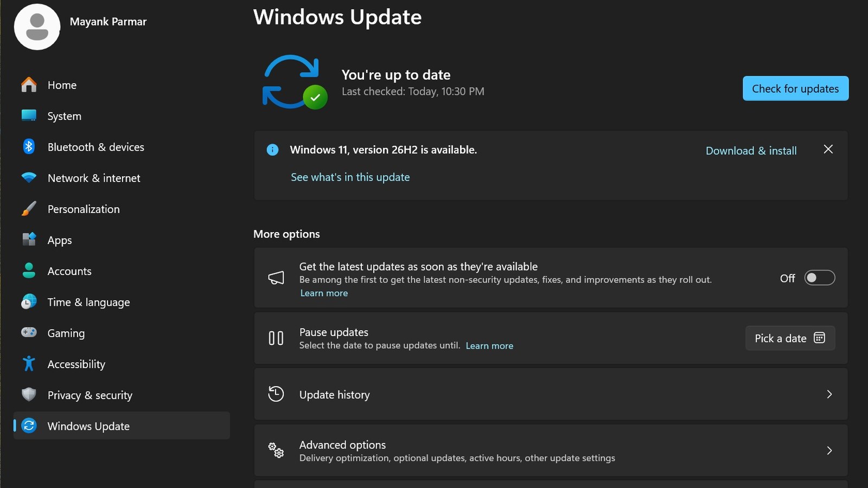Open the Advanced options row

551,451
